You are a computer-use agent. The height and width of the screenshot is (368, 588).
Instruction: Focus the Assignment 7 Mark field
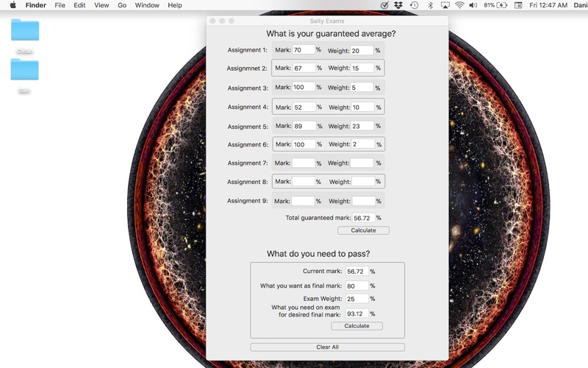tap(304, 163)
